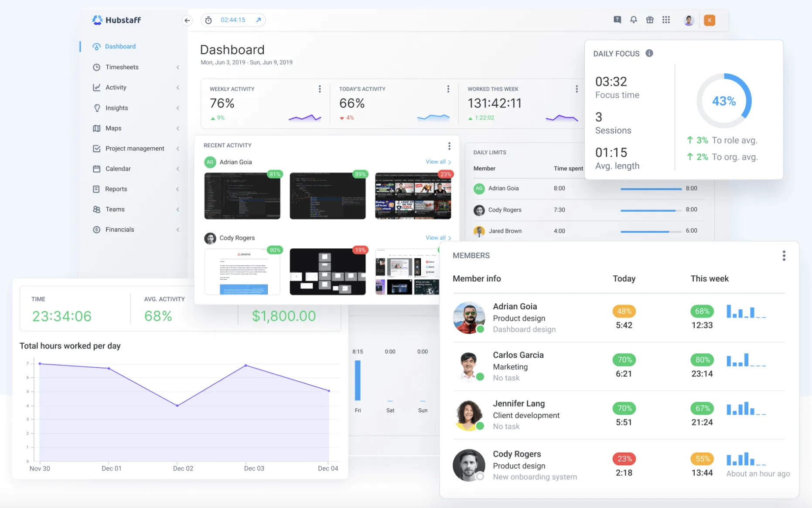This screenshot has width=812, height=508.
Task: Click the notification bell icon
Action: click(633, 20)
